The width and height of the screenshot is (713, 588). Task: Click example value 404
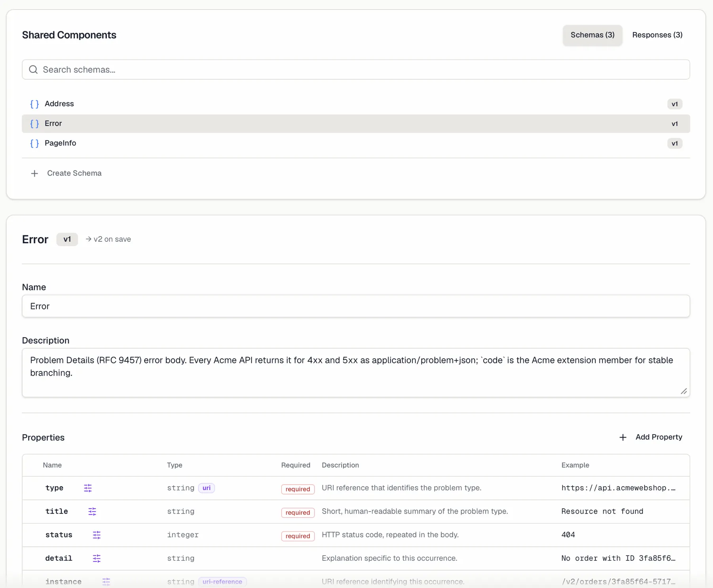tap(568, 535)
